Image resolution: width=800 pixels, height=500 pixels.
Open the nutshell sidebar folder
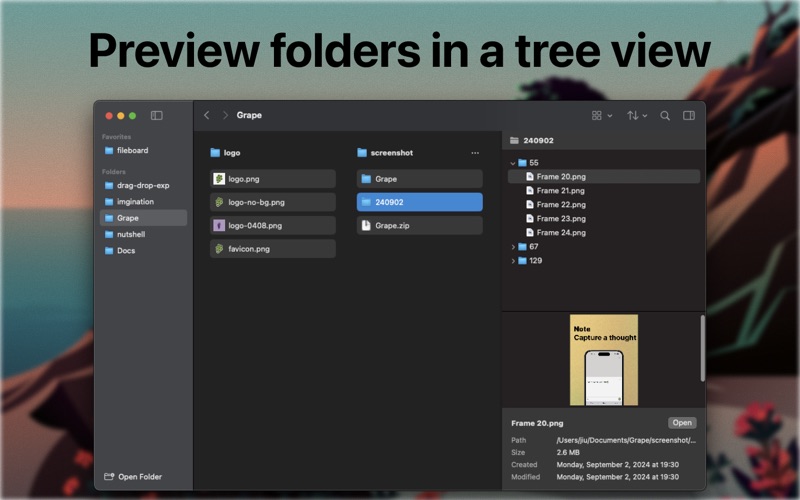tap(143, 234)
